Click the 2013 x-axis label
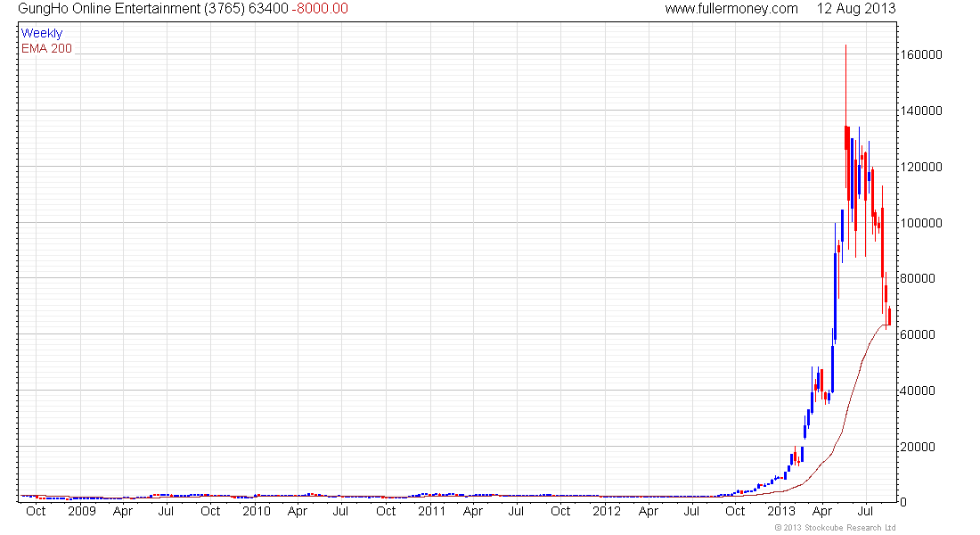 pos(781,511)
